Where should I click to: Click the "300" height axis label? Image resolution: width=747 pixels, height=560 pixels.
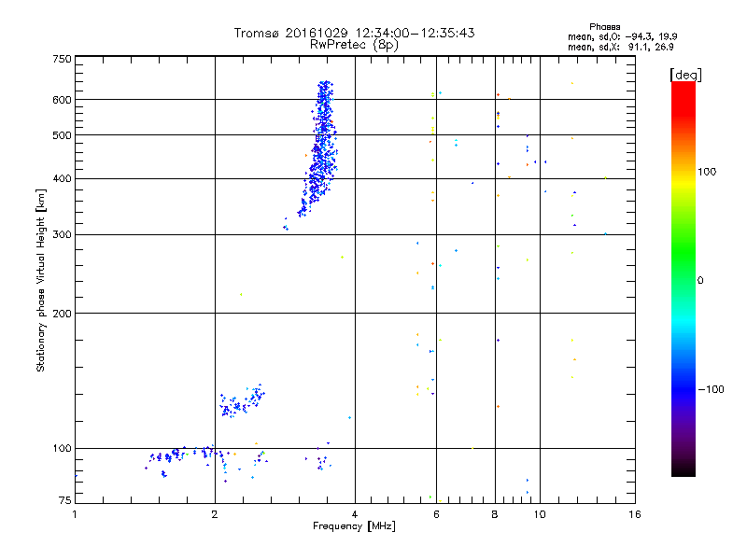tap(62, 235)
